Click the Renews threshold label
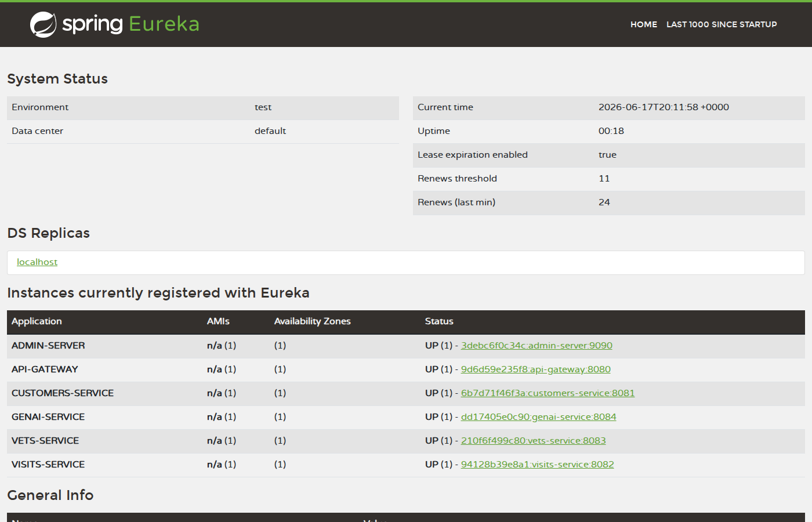The image size is (812, 522). 457,179
